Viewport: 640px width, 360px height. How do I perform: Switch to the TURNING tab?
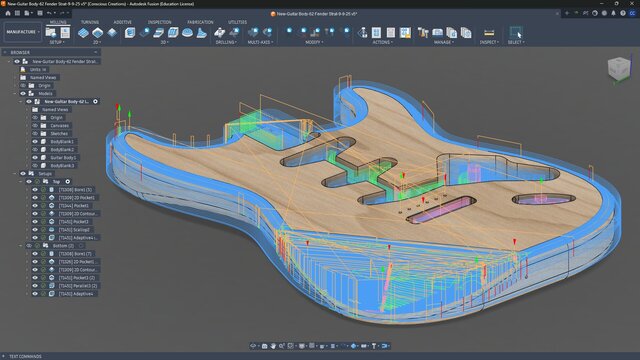(90, 22)
